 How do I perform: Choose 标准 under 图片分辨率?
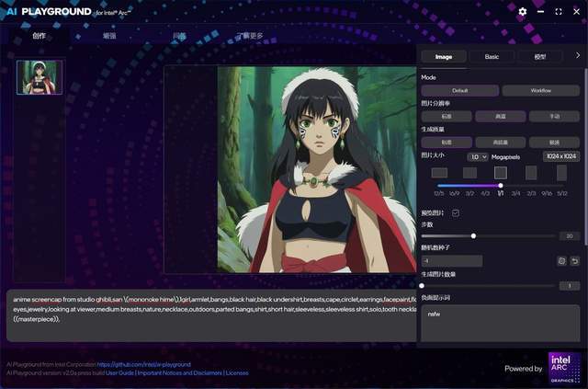447,117
